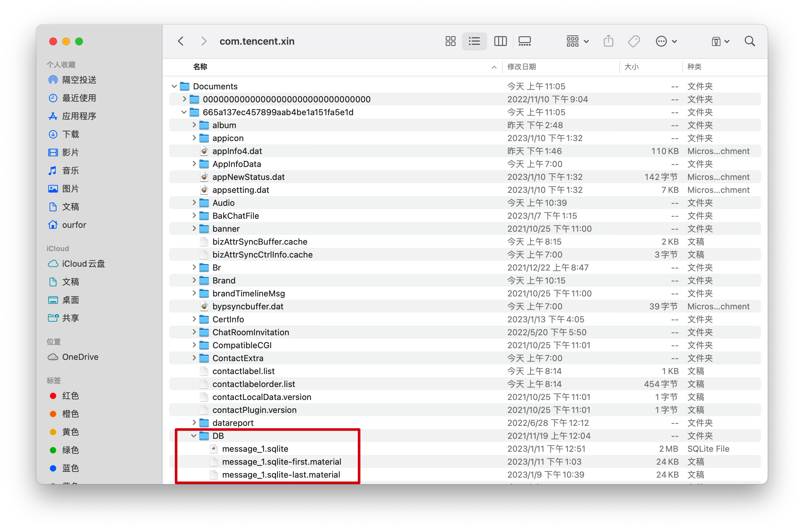Collapse the Documents folder

(174, 86)
